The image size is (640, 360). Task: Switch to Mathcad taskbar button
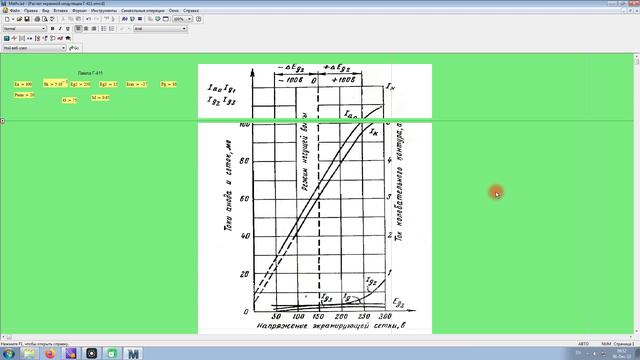[x=133, y=353]
